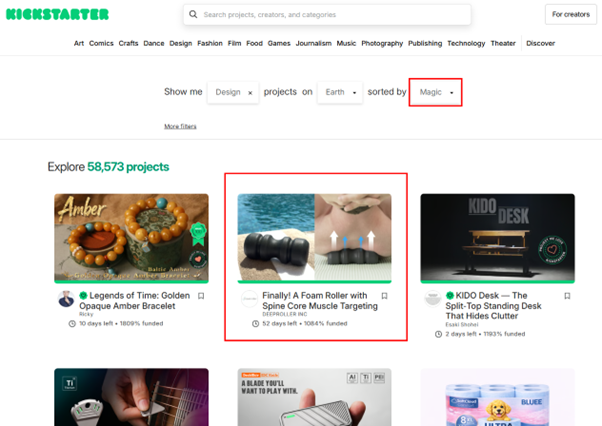Click the Kickstarter logo
Viewport: 602px width, 426px height.
(x=57, y=14)
